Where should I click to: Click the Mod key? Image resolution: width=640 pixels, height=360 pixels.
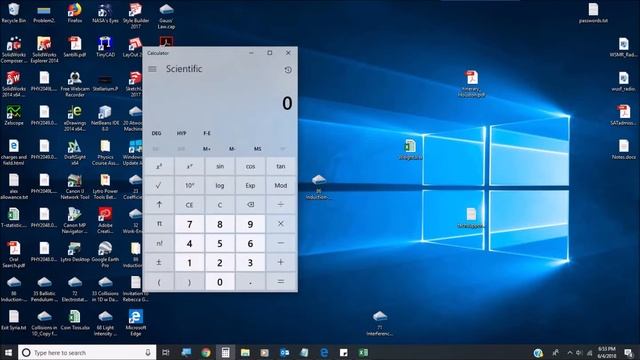(x=281, y=185)
